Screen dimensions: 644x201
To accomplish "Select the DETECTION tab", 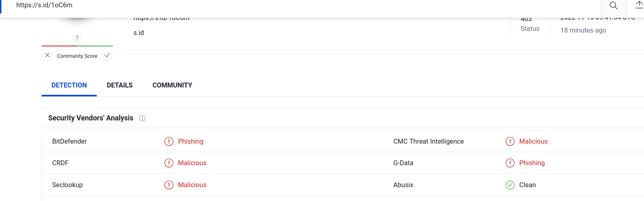I will (x=69, y=85).
